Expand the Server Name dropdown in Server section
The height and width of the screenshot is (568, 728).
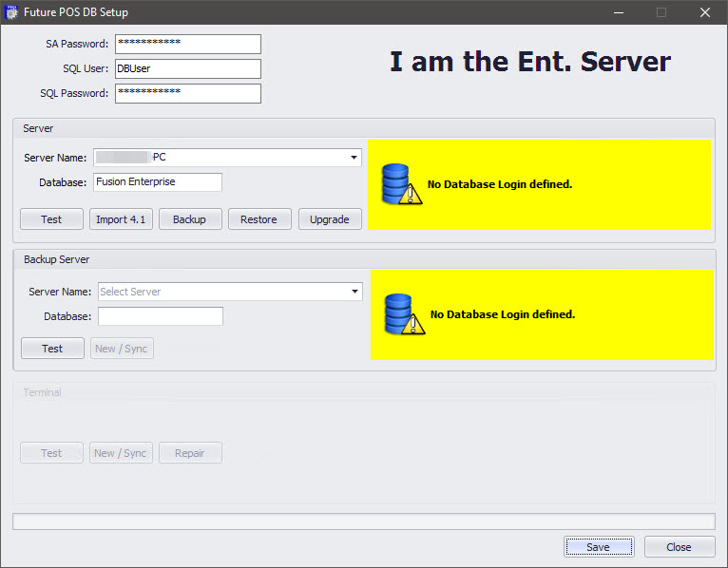click(x=354, y=158)
